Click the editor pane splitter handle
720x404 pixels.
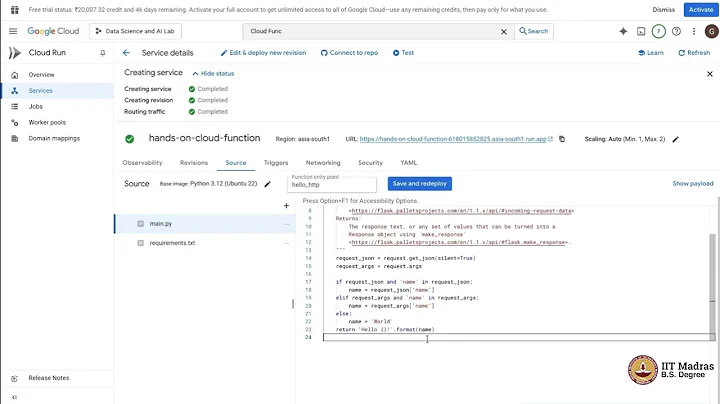coord(293,304)
